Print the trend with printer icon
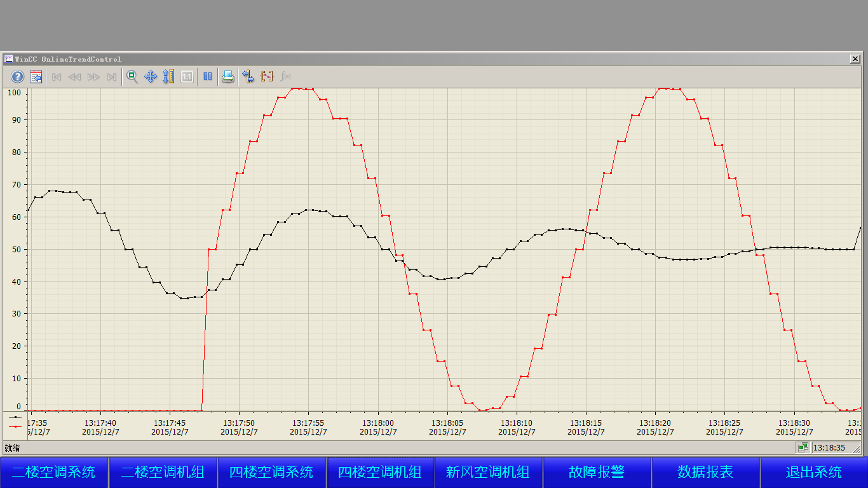This screenshot has width=868, height=488. click(228, 77)
